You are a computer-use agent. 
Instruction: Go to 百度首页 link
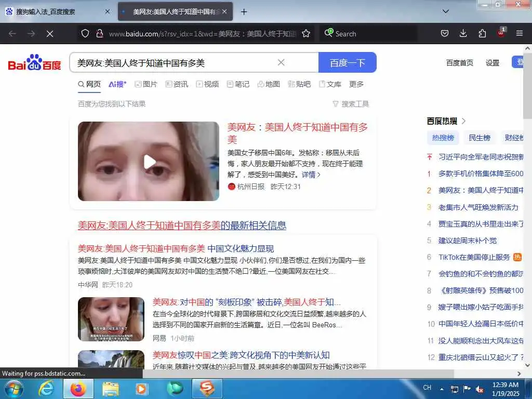(459, 63)
